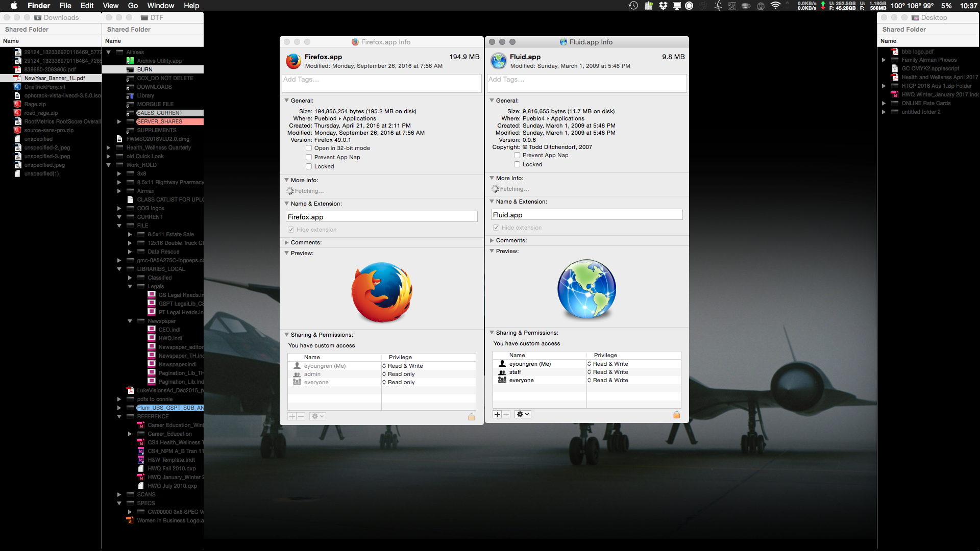Select the CEO.indl library icon
Viewport: 980px width, 551px height.
point(152,330)
